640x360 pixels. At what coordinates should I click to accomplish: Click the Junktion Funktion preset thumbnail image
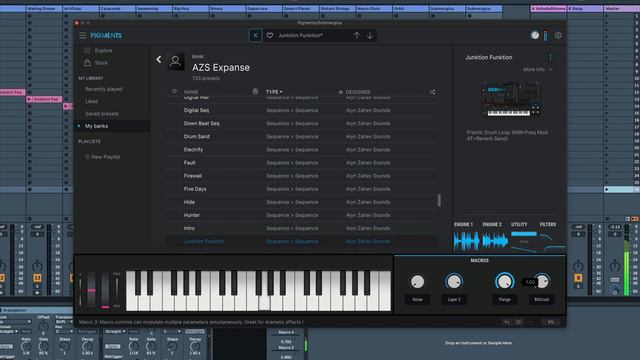point(511,99)
